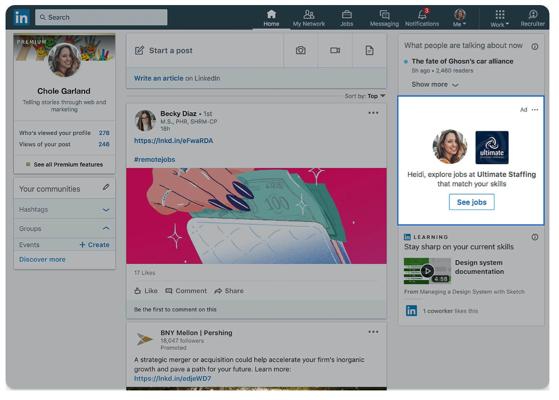Viewport: 559px width, 400px height.
Task: Collapse the Groups section chevron
Action: point(106,228)
